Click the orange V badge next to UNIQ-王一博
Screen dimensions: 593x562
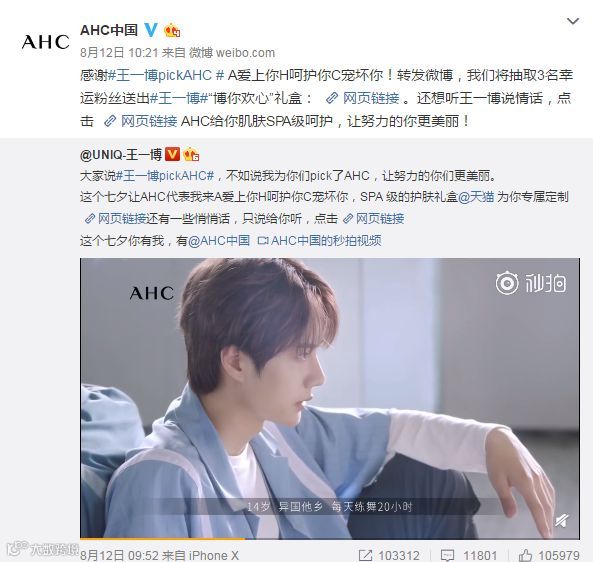click(x=172, y=154)
